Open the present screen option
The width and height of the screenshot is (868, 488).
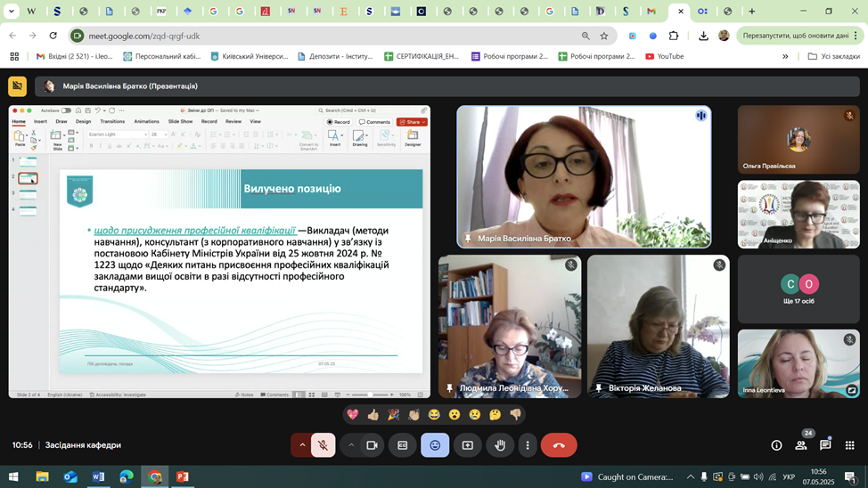(467, 445)
